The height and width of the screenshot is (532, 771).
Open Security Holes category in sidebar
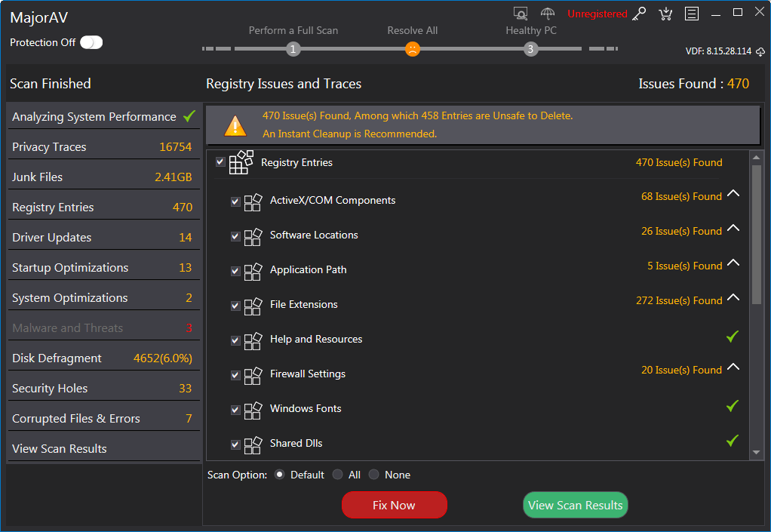coord(104,389)
